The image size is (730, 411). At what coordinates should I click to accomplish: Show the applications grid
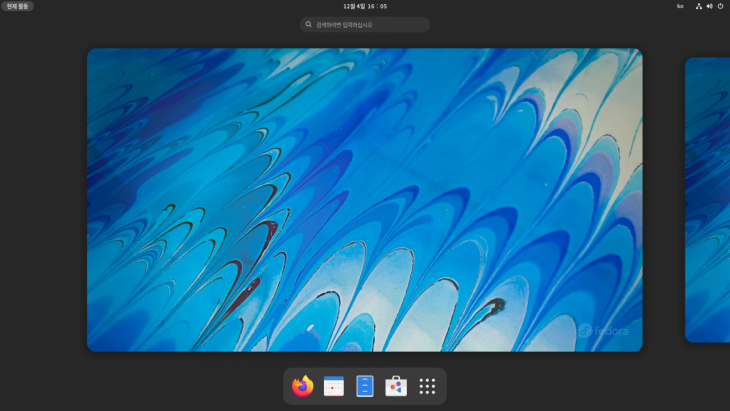click(427, 386)
